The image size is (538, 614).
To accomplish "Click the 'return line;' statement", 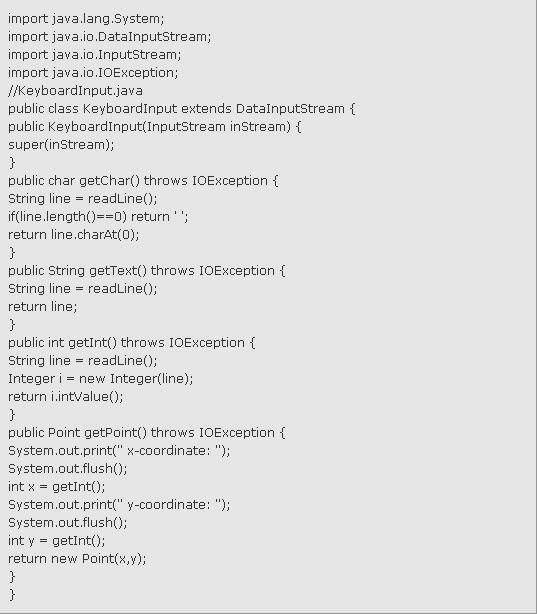I will tap(43, 307).
